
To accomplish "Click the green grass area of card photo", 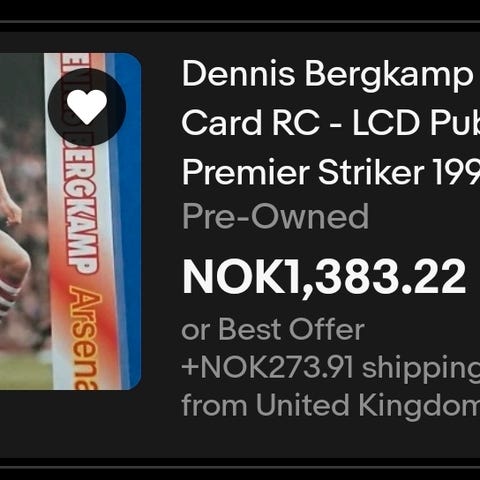I will pyautogui.click(x=25, y=372).
